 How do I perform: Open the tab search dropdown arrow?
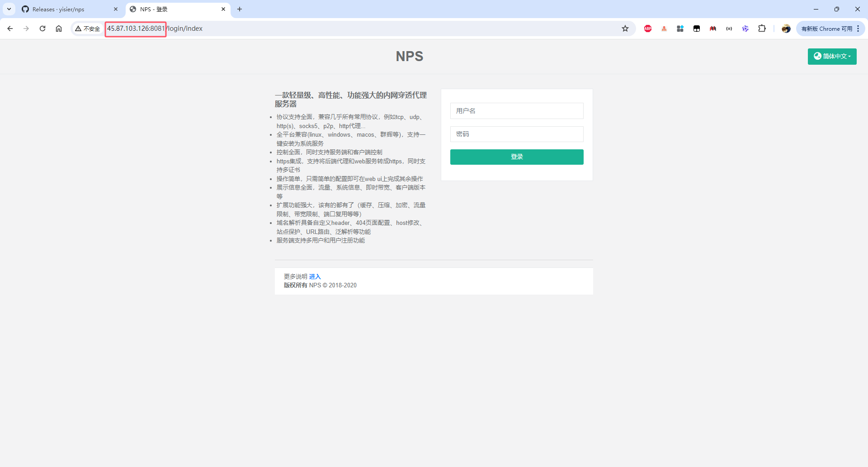(x=9, y=9)
